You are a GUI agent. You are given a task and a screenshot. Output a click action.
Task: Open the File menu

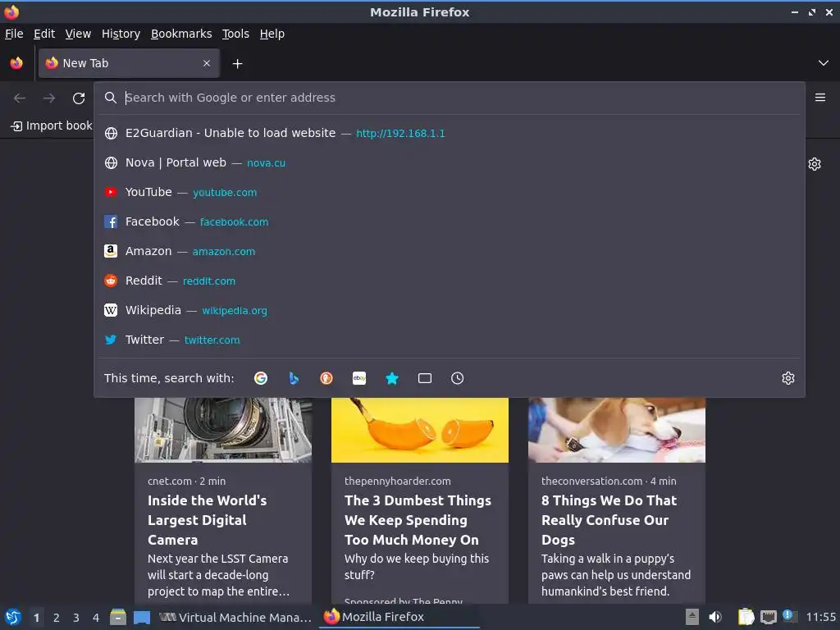14,34
